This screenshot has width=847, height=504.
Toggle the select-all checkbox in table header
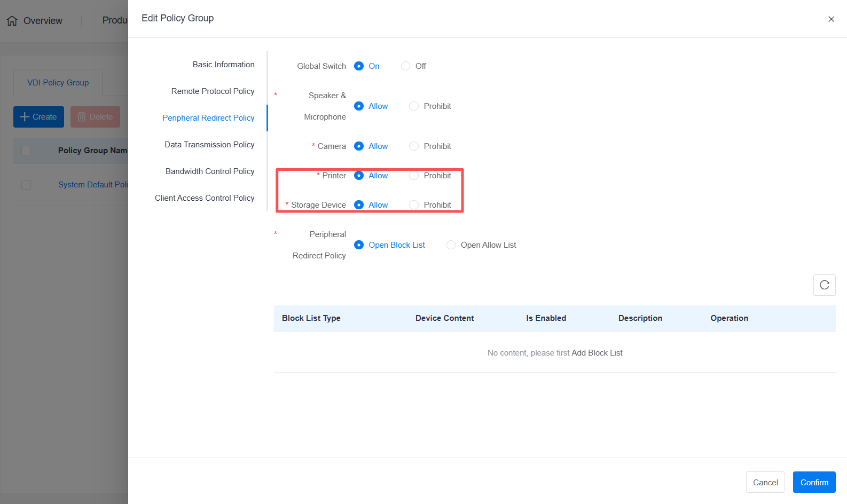[26, 151]
